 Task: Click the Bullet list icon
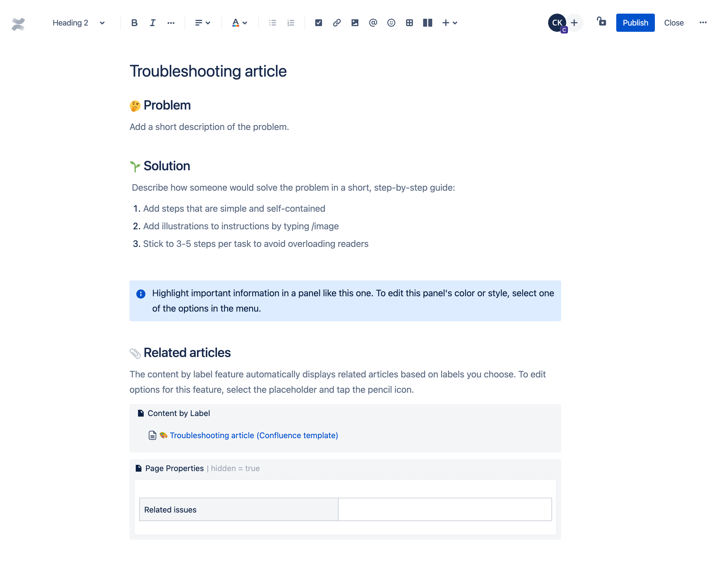(273, 23)
